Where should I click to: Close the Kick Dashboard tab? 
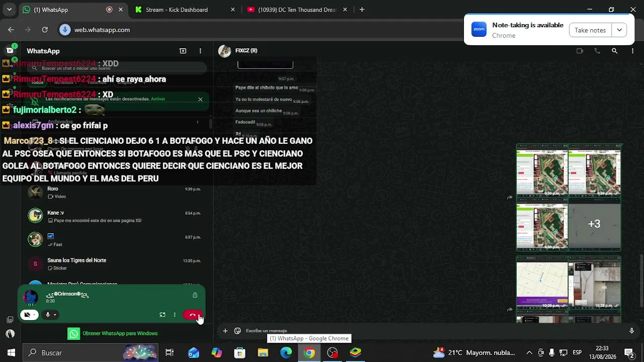232,10
